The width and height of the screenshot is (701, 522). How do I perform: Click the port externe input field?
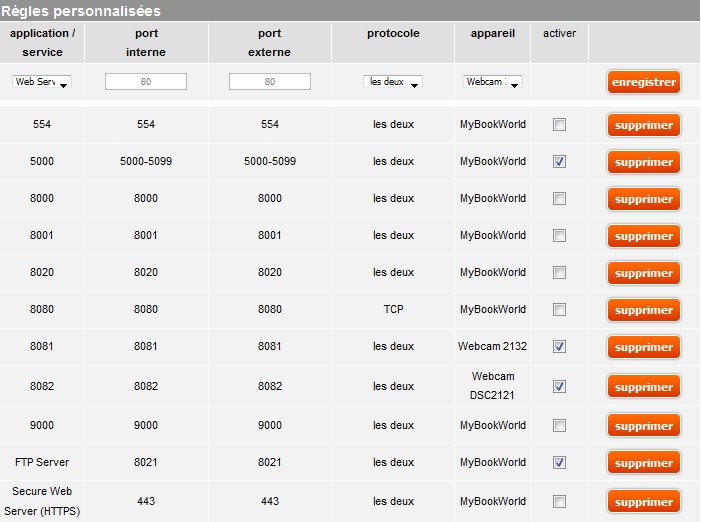tap(270, 82)
